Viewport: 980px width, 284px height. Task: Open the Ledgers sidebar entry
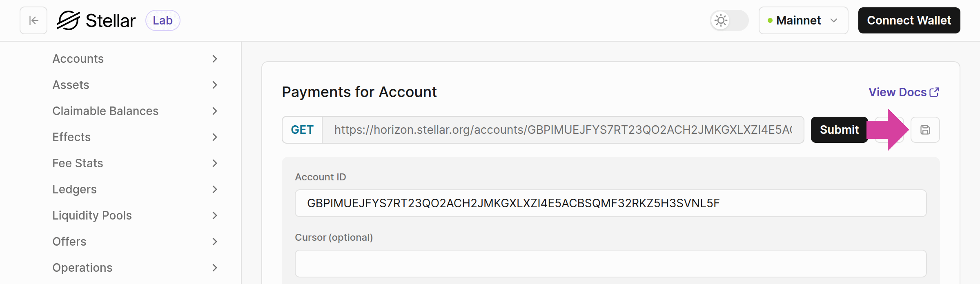pos(74,189)
